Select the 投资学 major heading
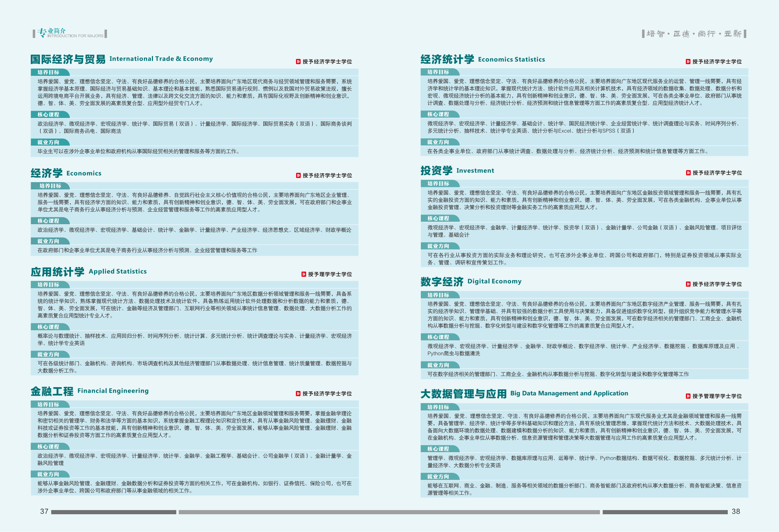The width and height of the screenshot is (779, 532). click(x=437, y=171)
